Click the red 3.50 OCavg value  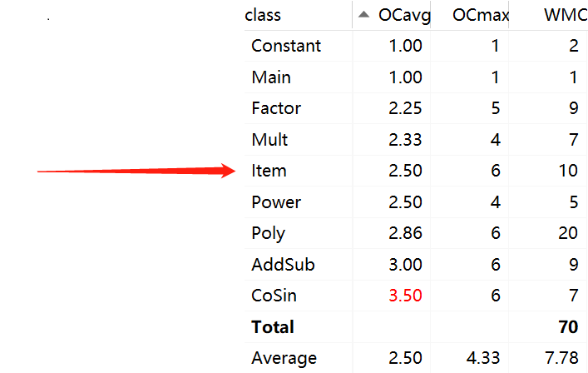[x=405, y=296]
